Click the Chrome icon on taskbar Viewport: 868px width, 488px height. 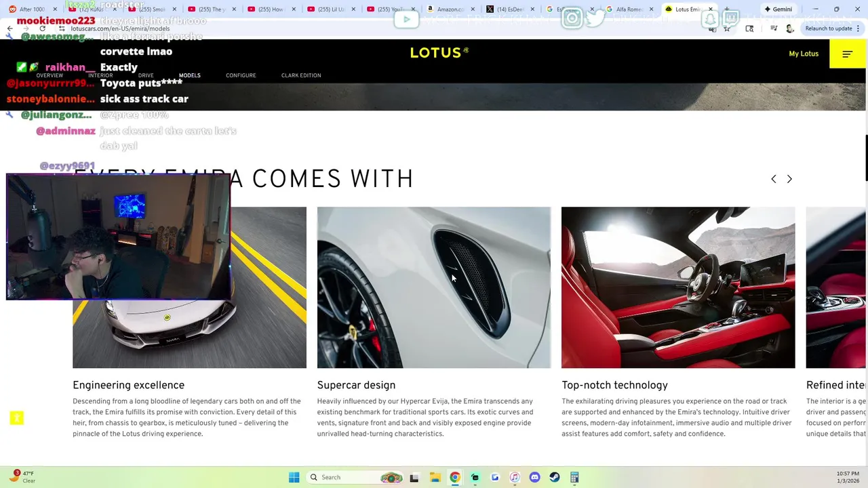point(455,477)
